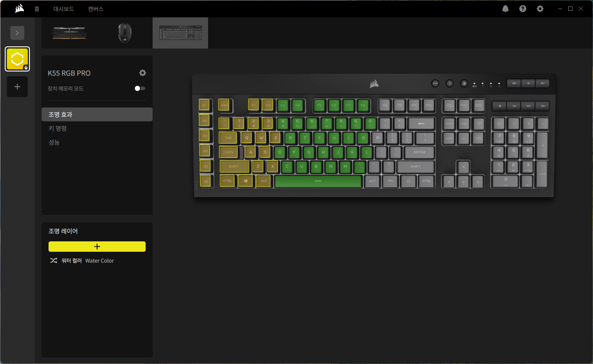Click the Windows lock button on keyboard
The image size is (593, 364).
(x=464, y=83)
